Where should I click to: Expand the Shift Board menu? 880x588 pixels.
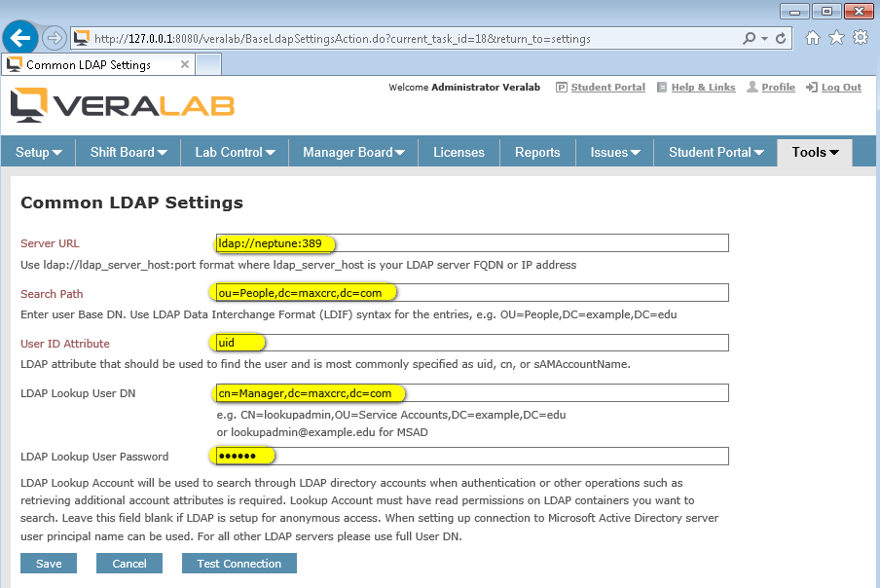(128, 152)
